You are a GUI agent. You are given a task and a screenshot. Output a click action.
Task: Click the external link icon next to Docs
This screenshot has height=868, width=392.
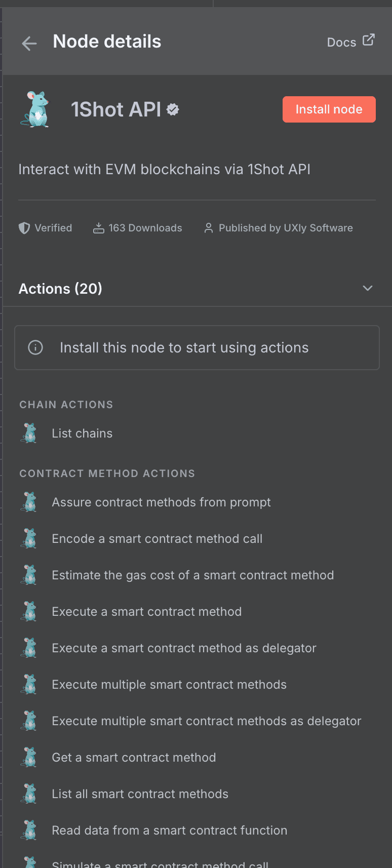pyautogui.click(x=369, y=40)
